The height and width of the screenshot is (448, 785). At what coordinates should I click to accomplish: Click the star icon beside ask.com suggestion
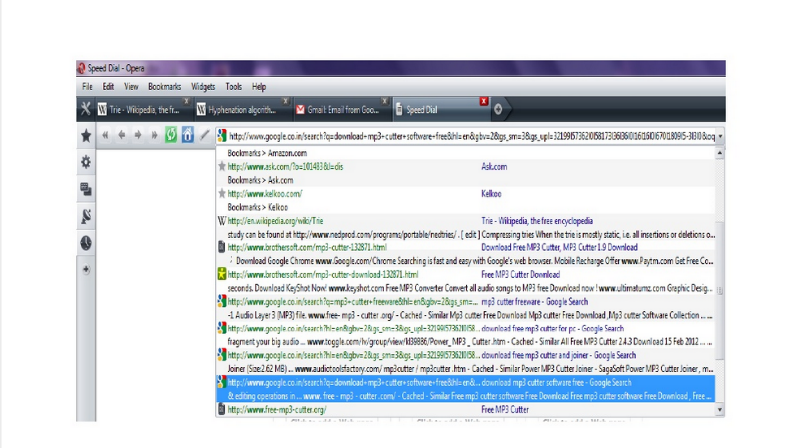222,166
